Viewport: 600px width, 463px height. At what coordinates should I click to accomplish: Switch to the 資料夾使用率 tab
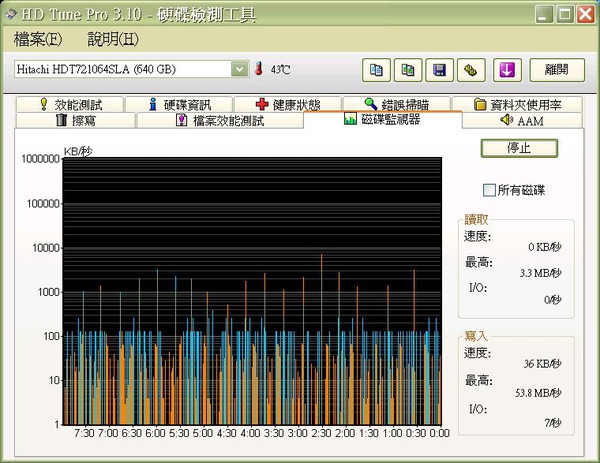517,104
